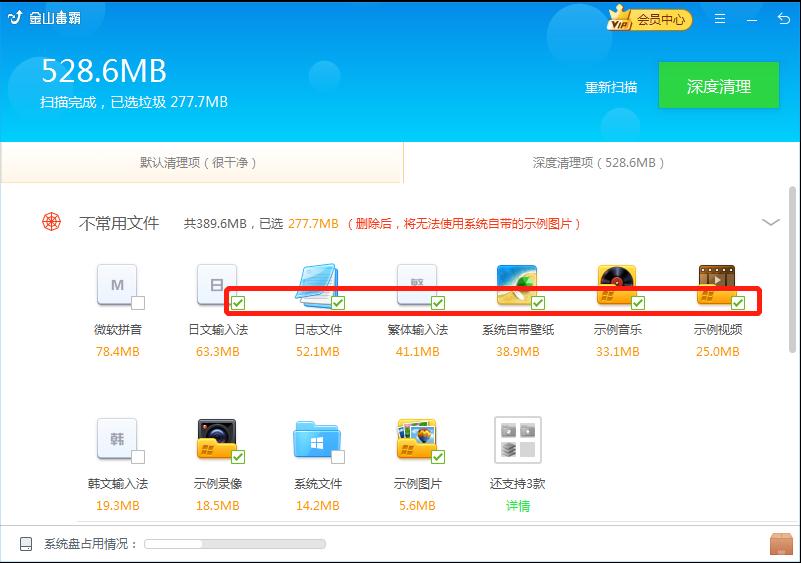Click the 还支持3款 grid icon
Screen dimensions: 801x563
(x=517, y=440)
